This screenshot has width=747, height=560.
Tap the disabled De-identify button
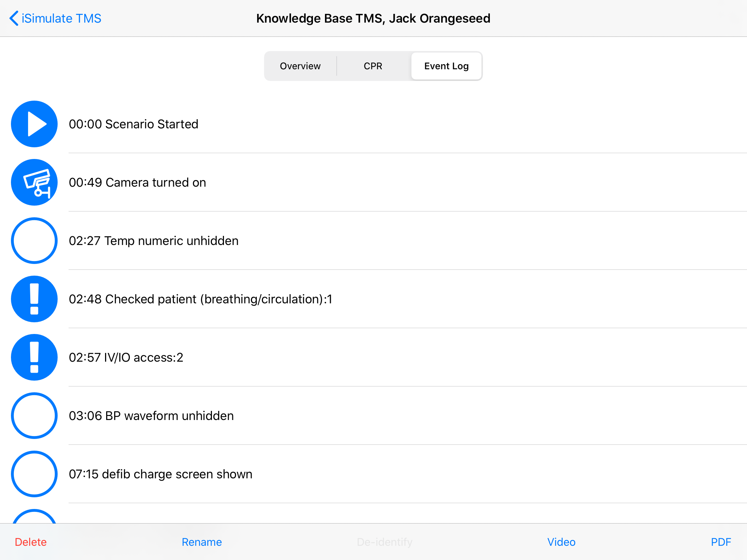[x=384, y=542]
